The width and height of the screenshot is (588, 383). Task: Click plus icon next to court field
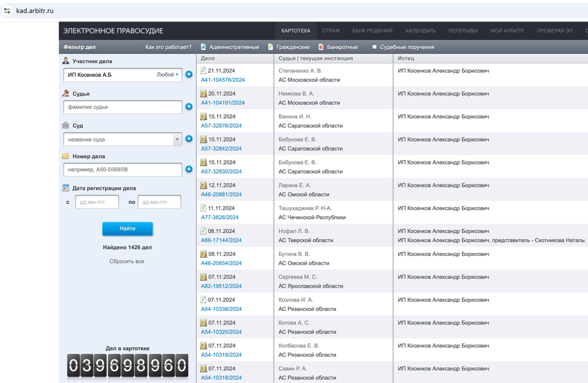coord(189,139)
